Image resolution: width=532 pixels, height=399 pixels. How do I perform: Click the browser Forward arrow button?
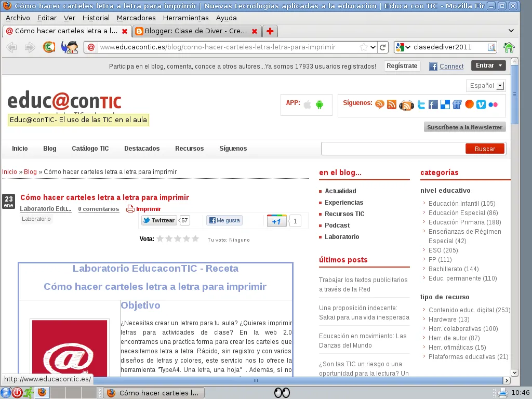click(x=30, y=47)
